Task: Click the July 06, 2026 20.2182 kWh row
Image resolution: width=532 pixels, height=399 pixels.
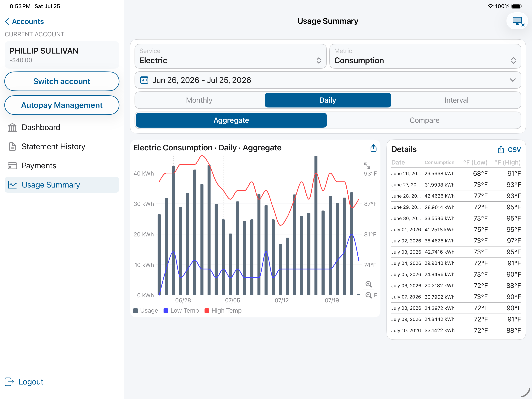Action: (x=456, y=286)
